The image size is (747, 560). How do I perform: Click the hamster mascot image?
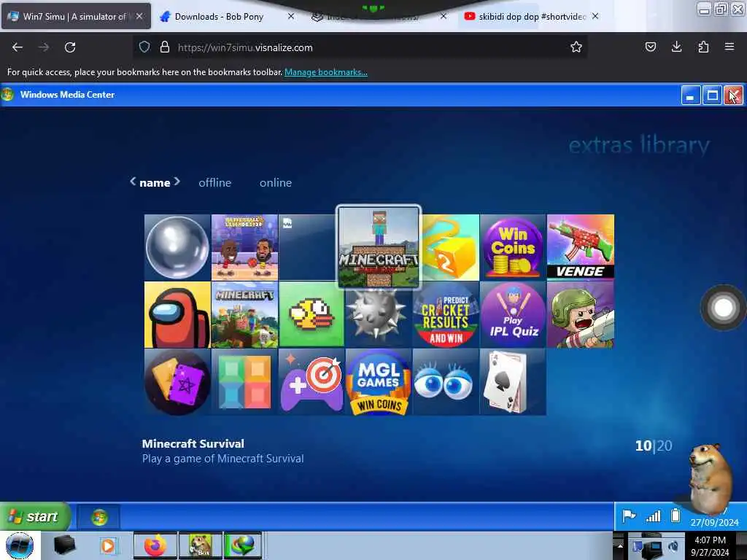(711, 478)
